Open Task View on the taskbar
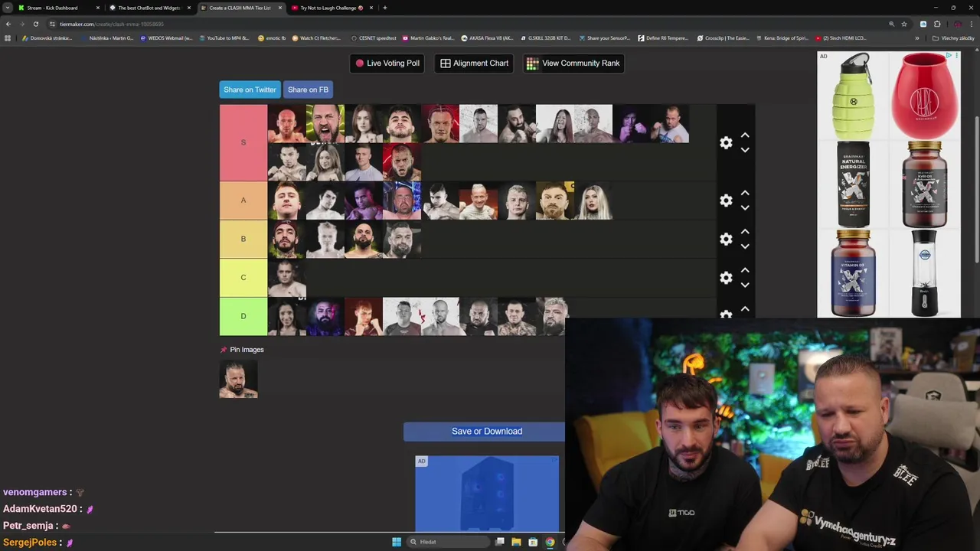Screen dimensions: 980x551 pyautogui.click(x=500, y=542)
